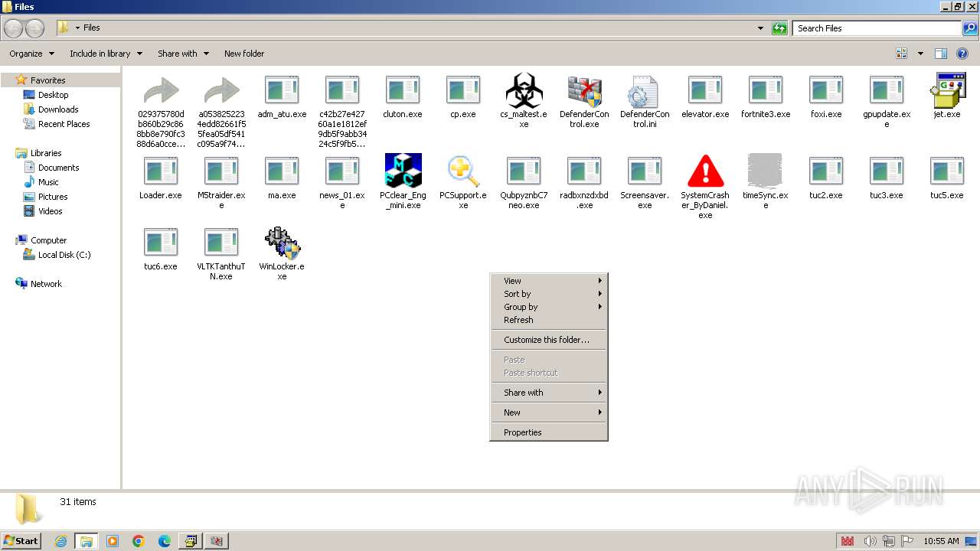Select the DefenderControl.exe file icon

pyautogui.click(x=584, y=91)
